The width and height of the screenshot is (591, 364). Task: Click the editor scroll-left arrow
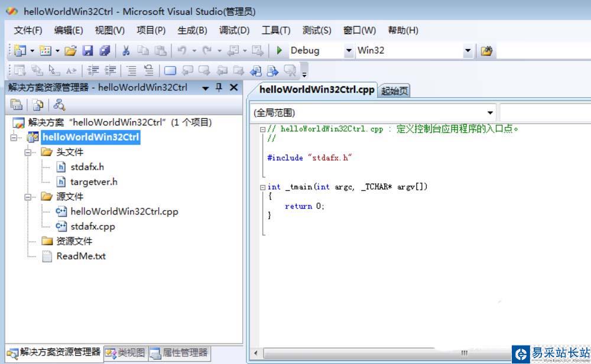(x=256, y=353)
